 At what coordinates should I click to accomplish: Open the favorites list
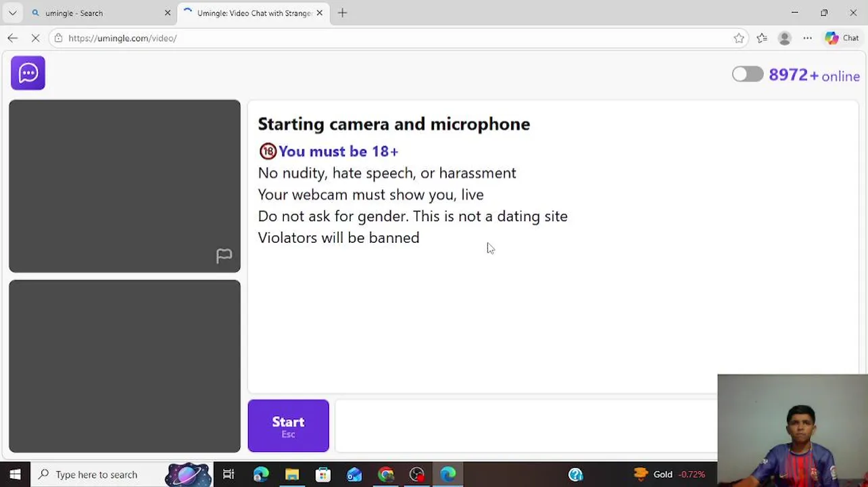click(762, 39)
